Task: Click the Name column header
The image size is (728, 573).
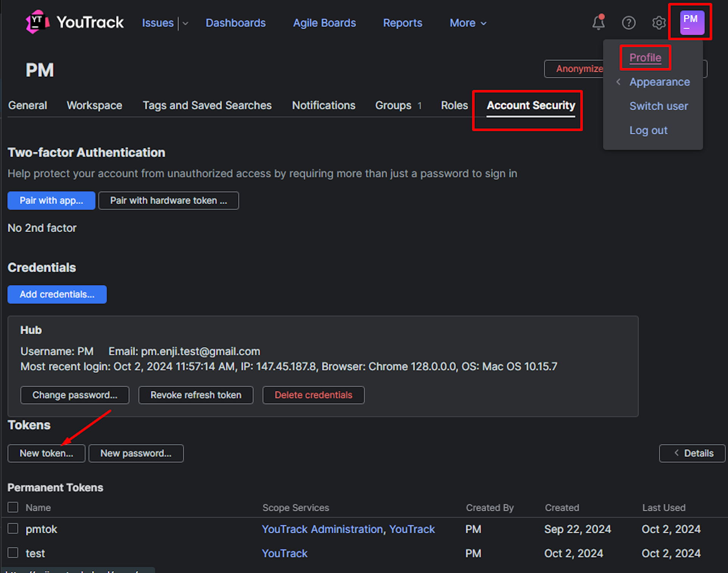Action: click(x=38, y=508)
